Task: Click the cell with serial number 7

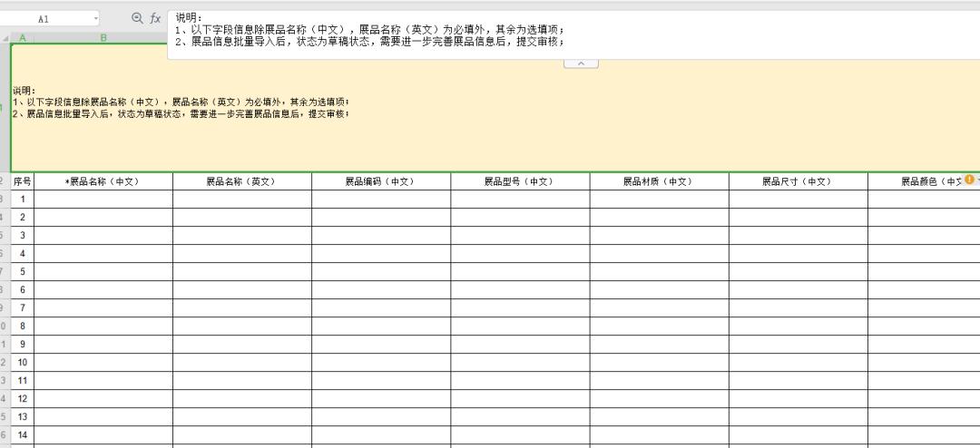Action: pos(22,308)
